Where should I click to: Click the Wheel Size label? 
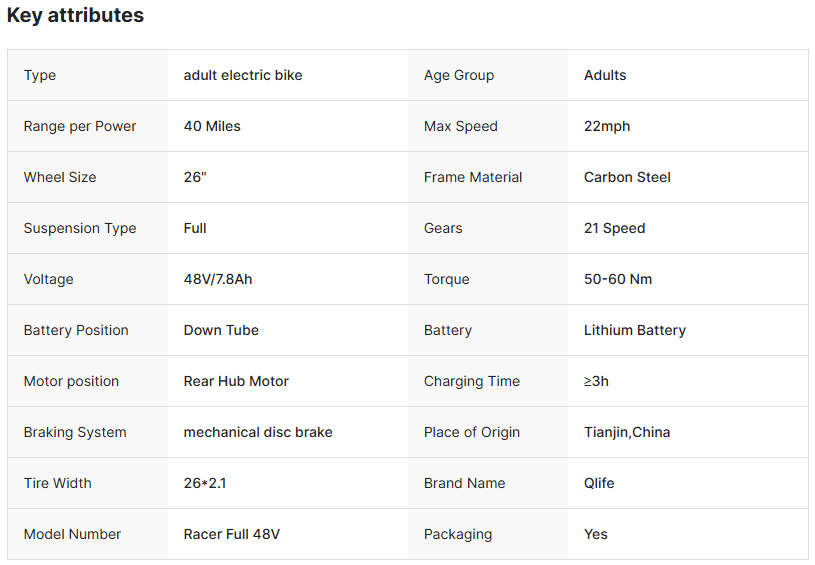pyautogui.click(x=60, y=177)
